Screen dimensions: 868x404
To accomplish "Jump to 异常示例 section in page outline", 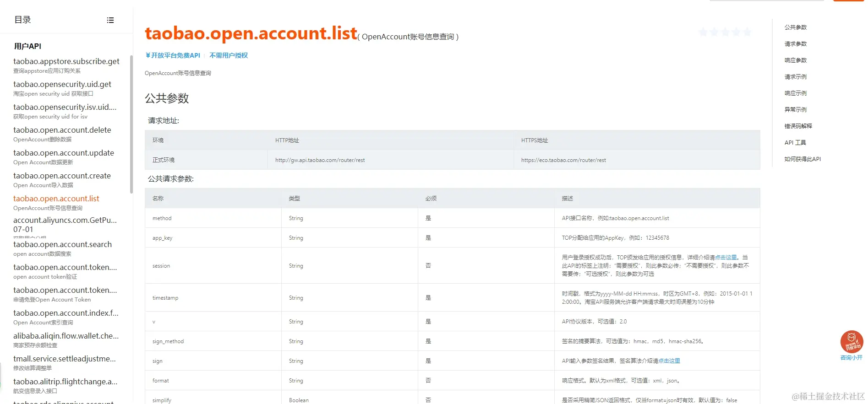I will [x=796, y=110].
